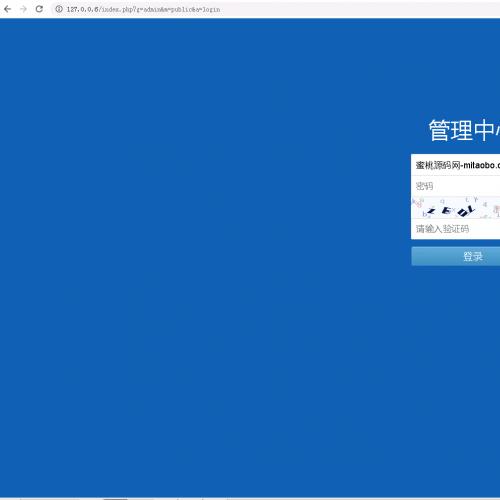Click the 管理中心 heading text
Screen dimensions: 500x500
click(464, 130)
